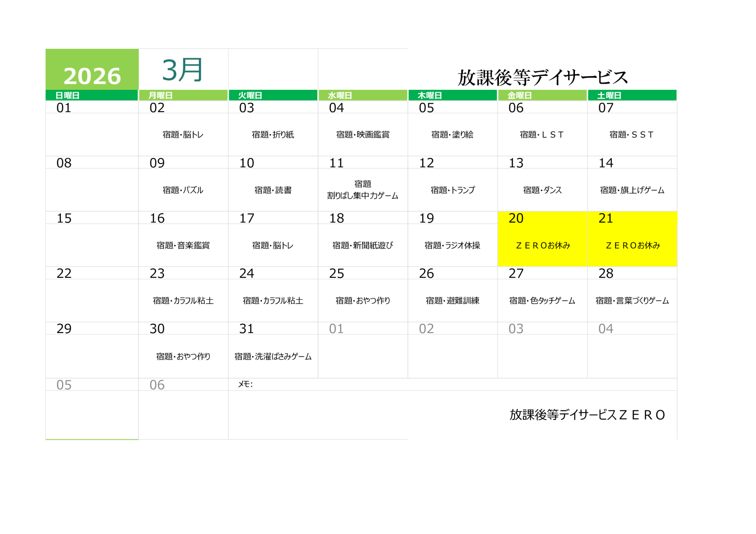The height and width of the screenshot is (534, 756).
Task: Click the 土曜日 column header
Action: 609,96
